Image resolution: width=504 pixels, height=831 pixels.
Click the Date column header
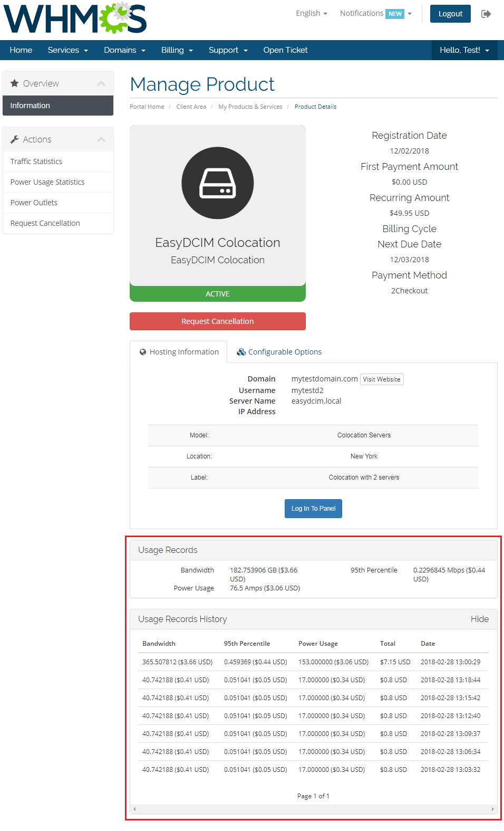click(x=428, y=644)
